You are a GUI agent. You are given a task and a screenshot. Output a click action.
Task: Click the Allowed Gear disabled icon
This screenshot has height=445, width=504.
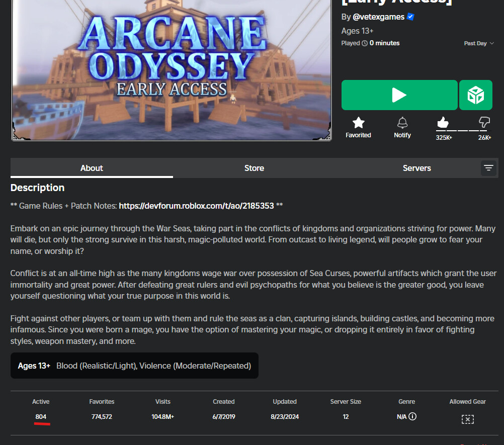(468, 419)
